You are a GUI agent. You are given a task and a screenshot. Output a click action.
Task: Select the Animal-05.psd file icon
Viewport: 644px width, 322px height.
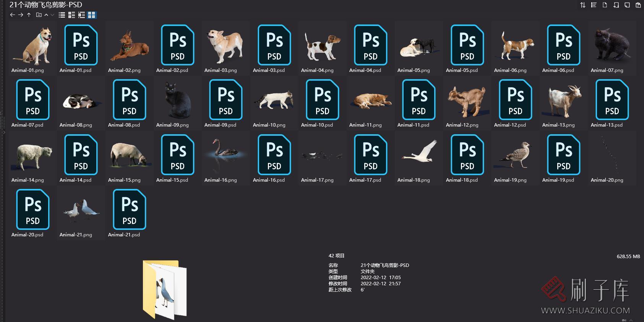point(467,45)
